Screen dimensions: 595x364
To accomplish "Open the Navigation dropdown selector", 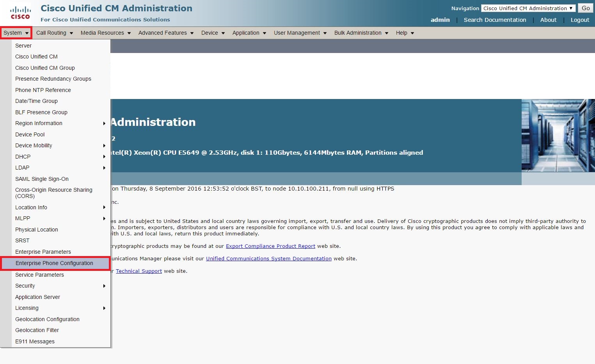I will [528, 8].
